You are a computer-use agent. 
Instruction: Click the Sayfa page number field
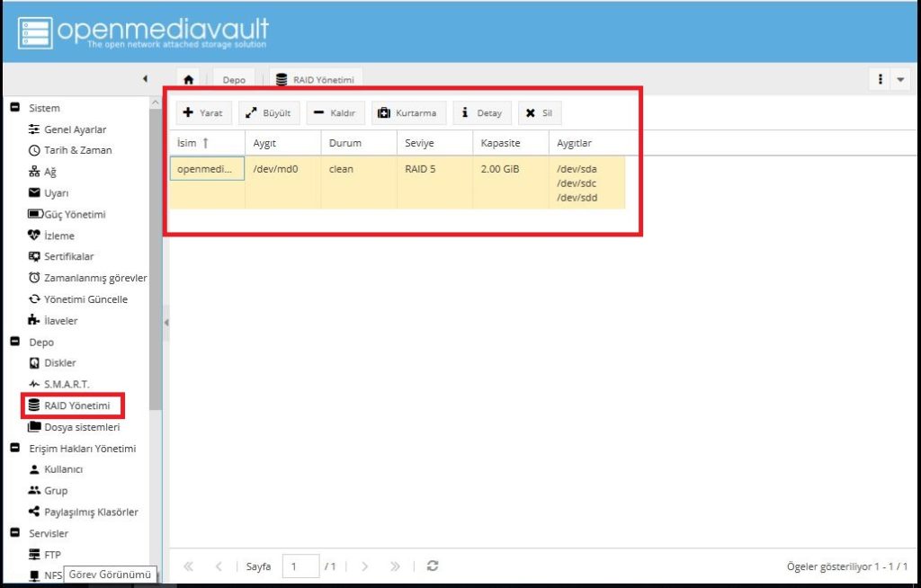point(300,566)
